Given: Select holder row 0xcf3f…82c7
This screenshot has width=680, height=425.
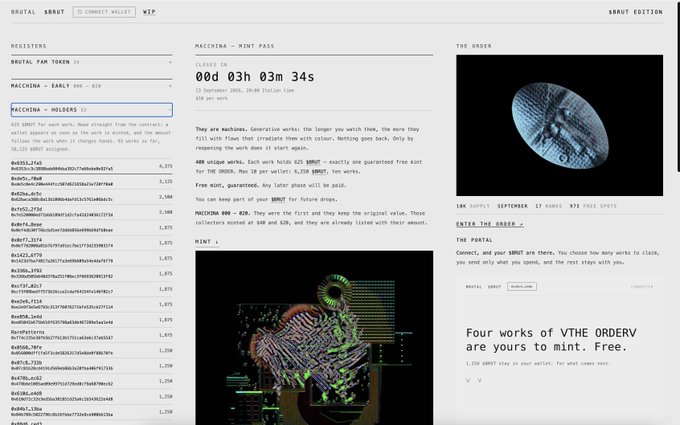Looking at the screenshot, I should [92, 289].
